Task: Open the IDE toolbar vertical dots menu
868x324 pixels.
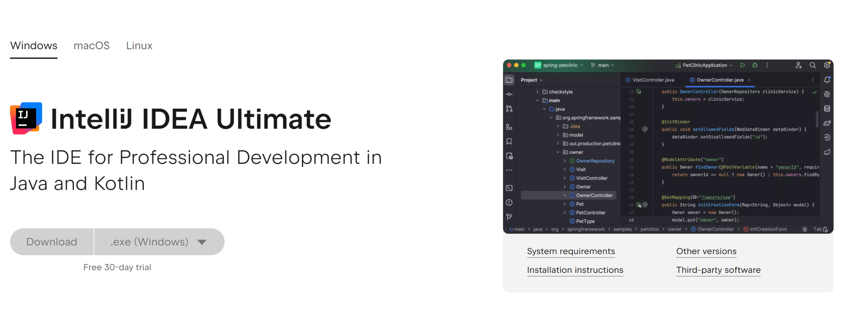Action: point(767,65)
